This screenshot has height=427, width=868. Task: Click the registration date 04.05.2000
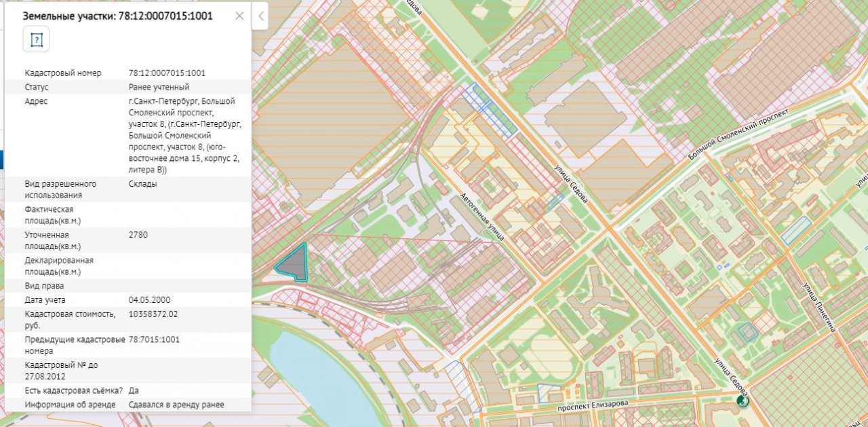coord(149,299)
